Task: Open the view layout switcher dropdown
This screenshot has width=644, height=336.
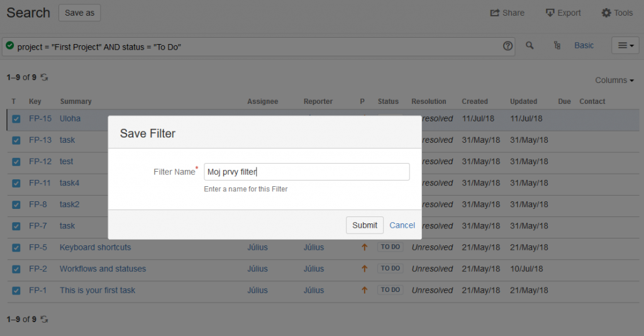Action: point(626,45)
